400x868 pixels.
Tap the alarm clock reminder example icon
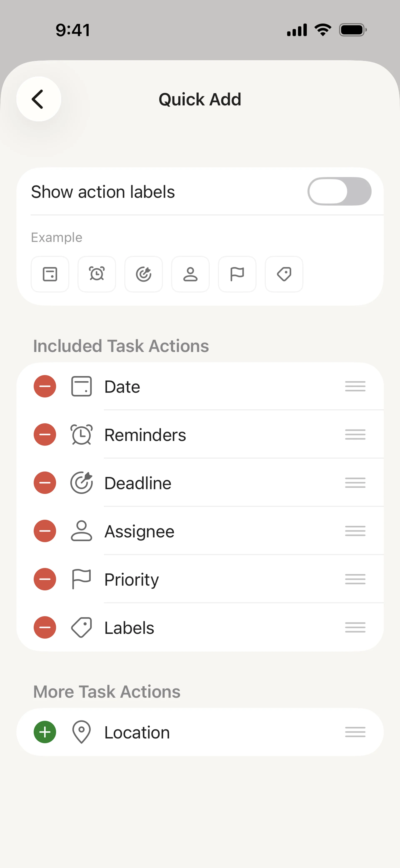[97, 274]
